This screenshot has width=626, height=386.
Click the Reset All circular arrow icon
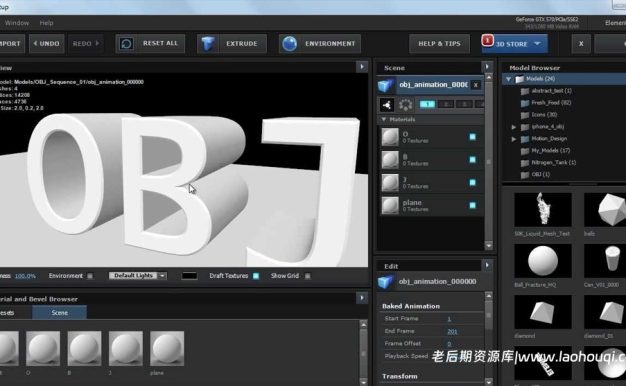[x=126, y=44]
